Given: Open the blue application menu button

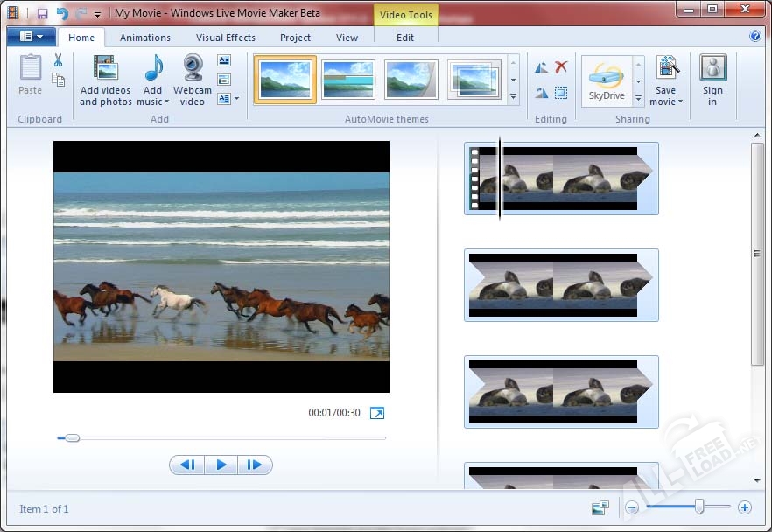Looking at the screenshot, I should click(31, 37).
